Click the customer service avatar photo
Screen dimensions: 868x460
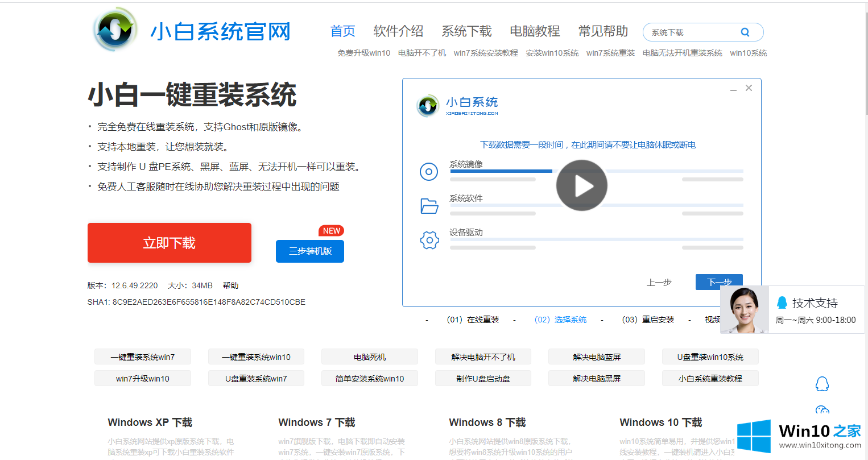point(745,310)
